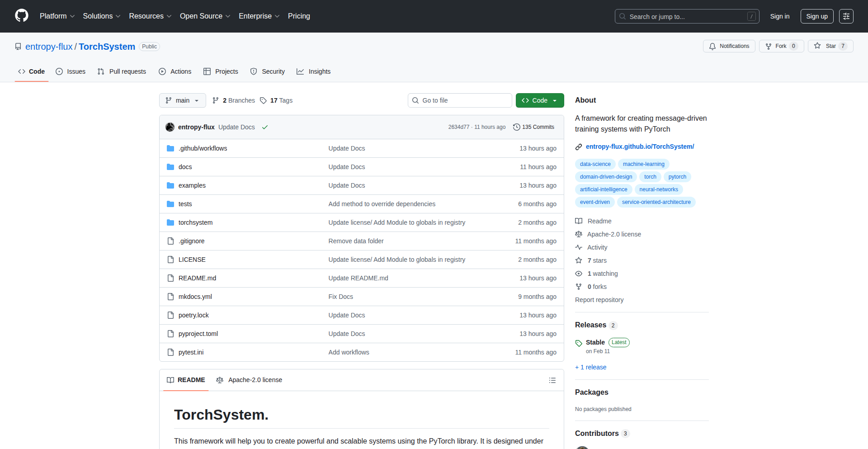868x449 pixels.
Task: Click the Sign up button
Action: coord(816,16)
